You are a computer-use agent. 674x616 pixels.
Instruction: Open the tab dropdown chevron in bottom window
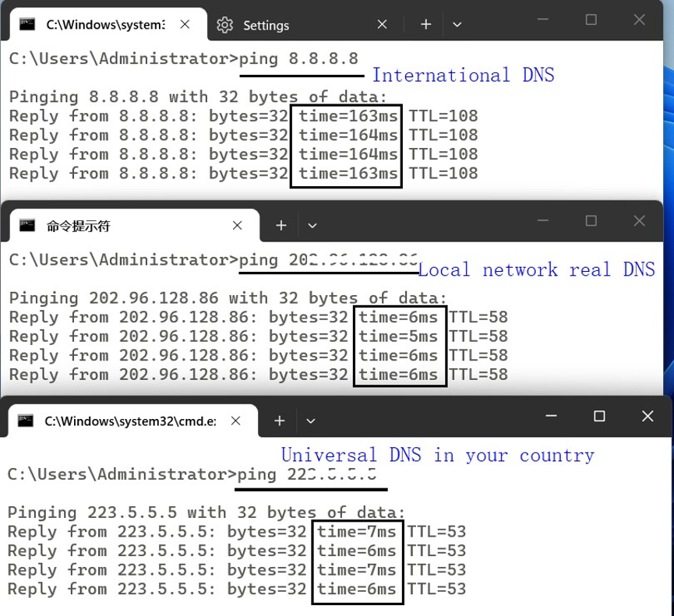coord(310,421)
